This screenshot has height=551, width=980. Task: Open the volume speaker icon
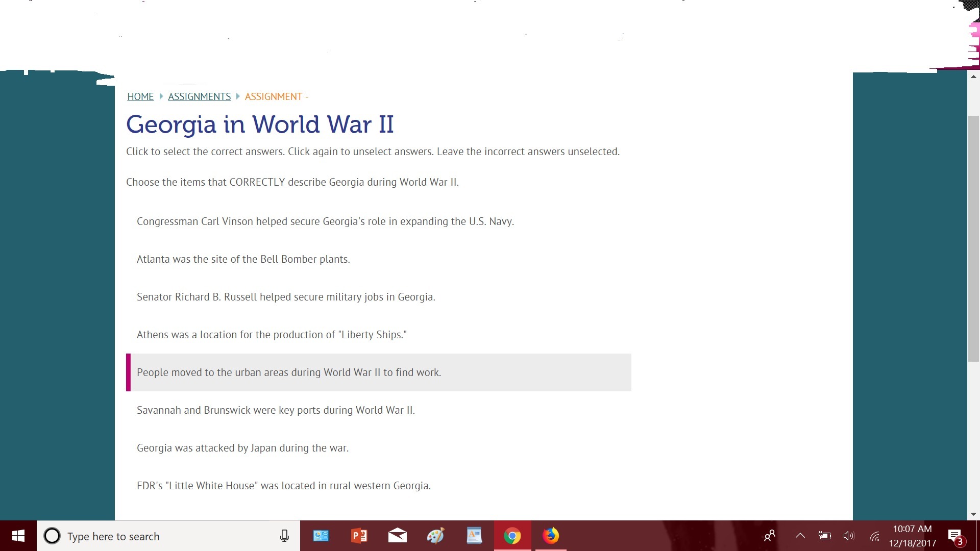[848, 536]
